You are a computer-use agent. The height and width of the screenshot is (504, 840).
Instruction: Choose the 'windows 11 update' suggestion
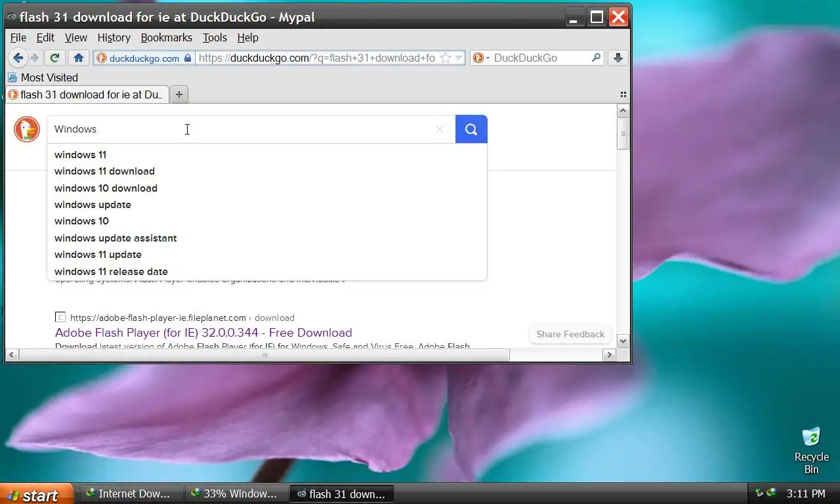(x=267, y=255)
